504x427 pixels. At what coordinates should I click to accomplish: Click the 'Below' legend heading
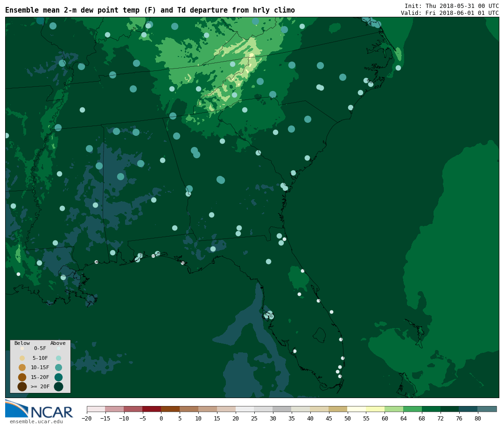tap(22, 343)
